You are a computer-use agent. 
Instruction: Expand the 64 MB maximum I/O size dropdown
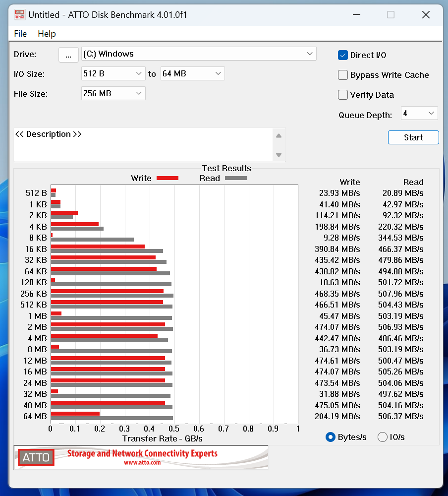[193, 73]
